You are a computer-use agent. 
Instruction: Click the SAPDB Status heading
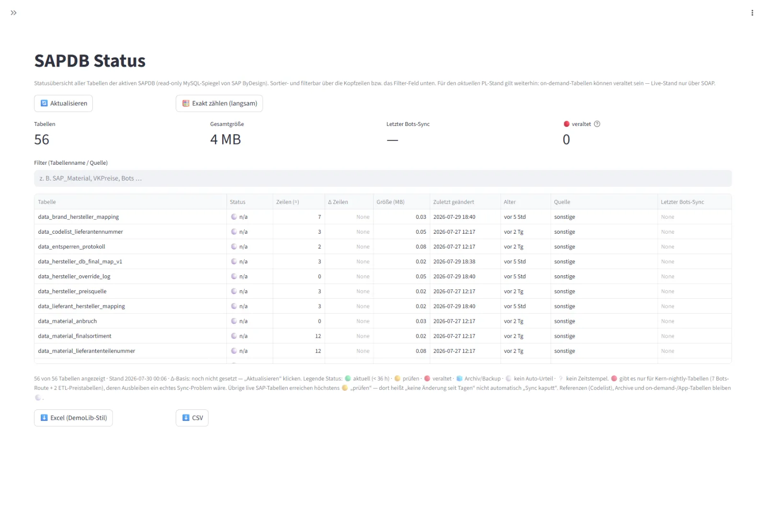pos(90,61)
